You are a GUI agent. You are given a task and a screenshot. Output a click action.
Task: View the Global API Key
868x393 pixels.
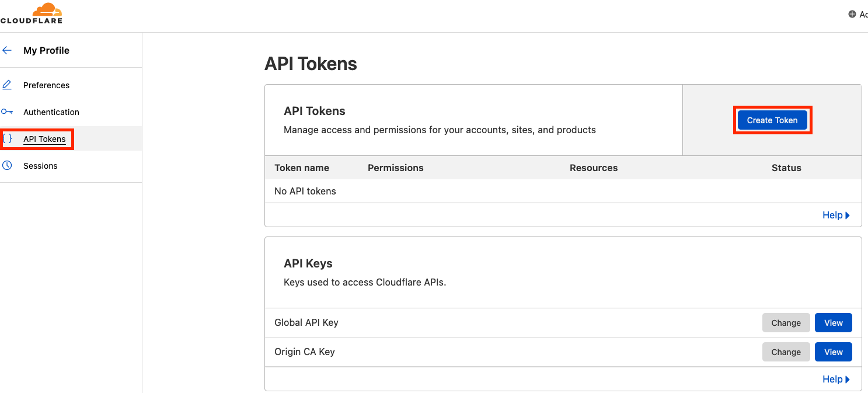(833, 322)
